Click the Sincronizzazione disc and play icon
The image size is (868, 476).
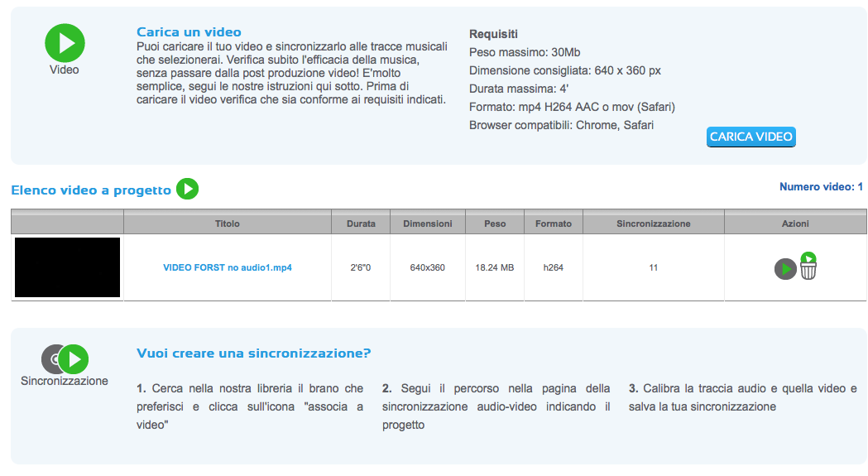click(x=65, y=359)
